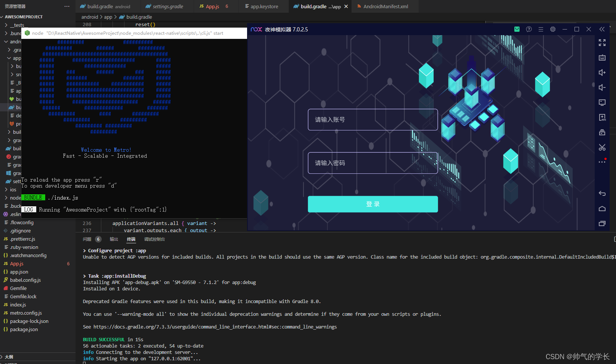Viewport: 616px width, 364px height.
Task: Click the build.gradle breadcrumb segment
Action: pos(139,17)
